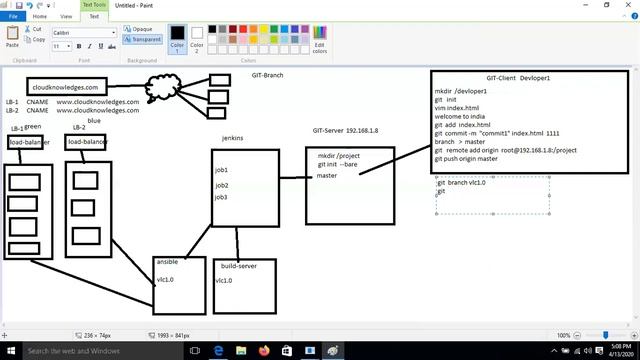Collapse the ribbon with the chevron
The height and width of the screenshot is (360, 640).
[x=624, y=16]
